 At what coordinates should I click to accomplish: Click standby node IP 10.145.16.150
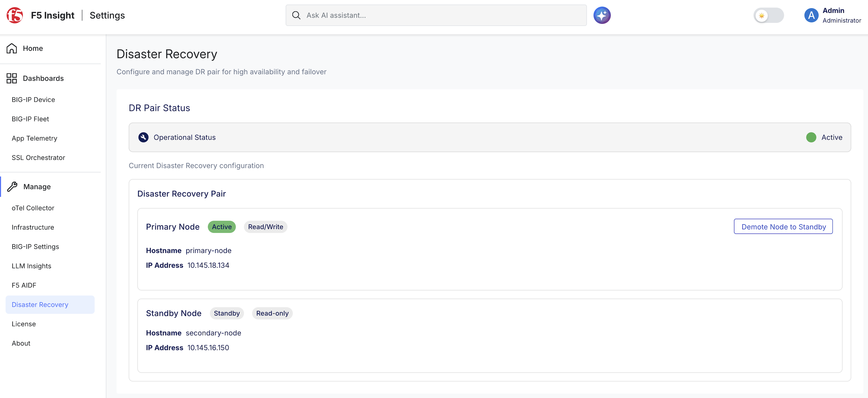tap(208, 347)
